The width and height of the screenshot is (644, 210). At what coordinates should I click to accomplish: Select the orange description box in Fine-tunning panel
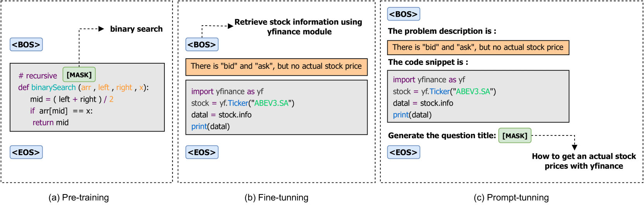tap(276, 66)
